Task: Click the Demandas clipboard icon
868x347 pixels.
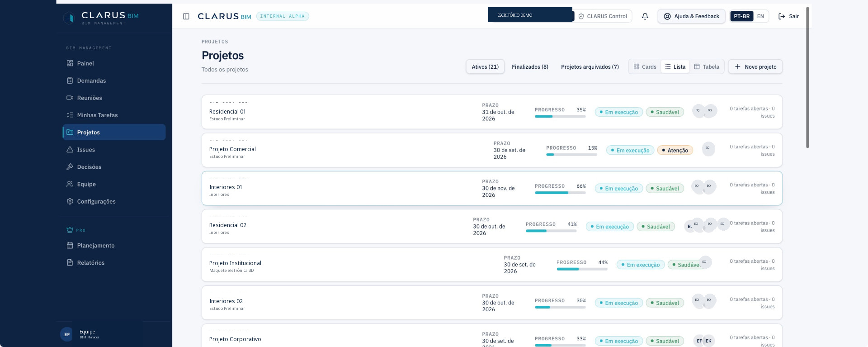Action: coord(70,81)
